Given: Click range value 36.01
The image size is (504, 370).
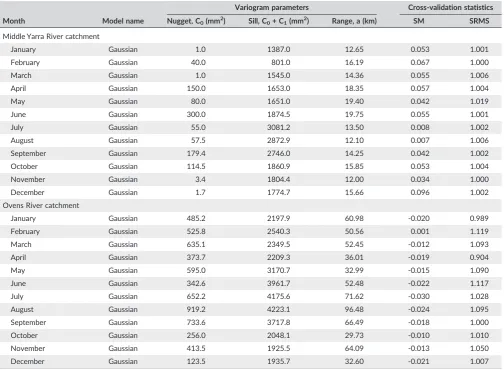Looking at the screenshot, I should (x=354, y=257).
